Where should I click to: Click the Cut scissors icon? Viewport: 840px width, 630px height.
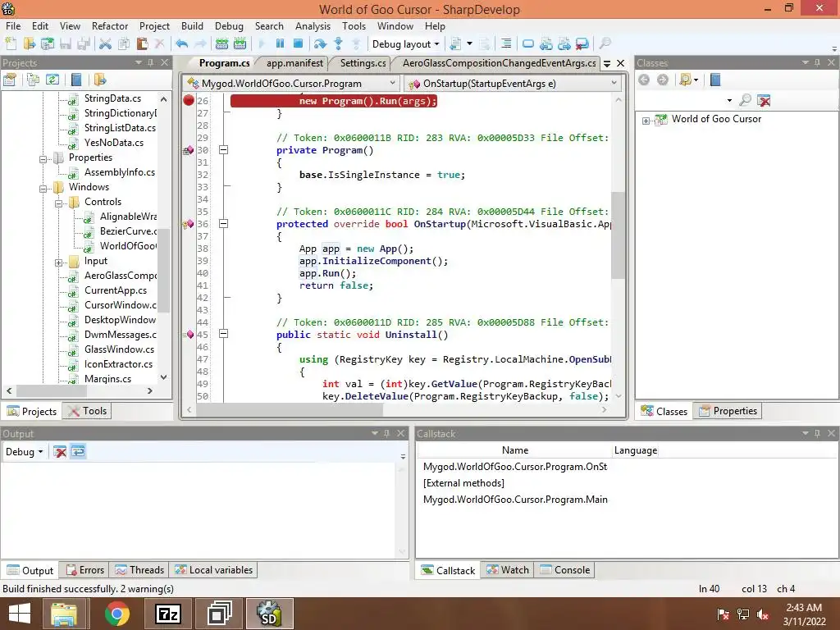pos(105,44)
